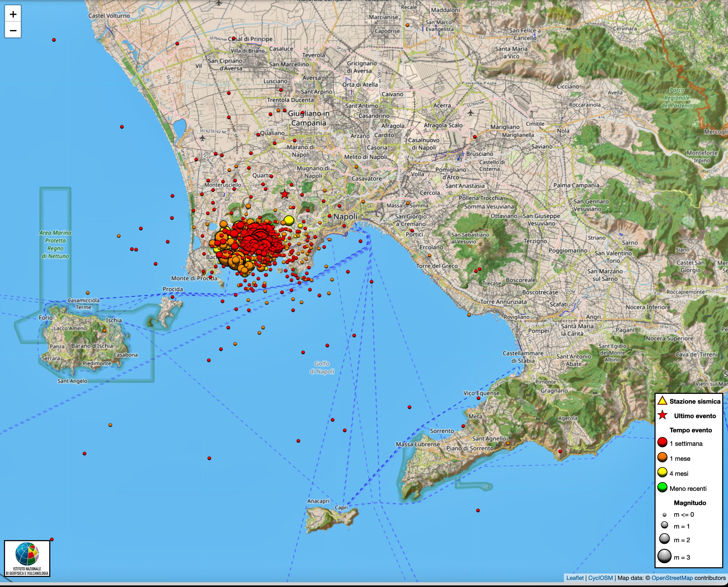Click the yellow triangle seismic station legend icon
Image resolution: width=728 pixels, height=587 pixels.
662,401
